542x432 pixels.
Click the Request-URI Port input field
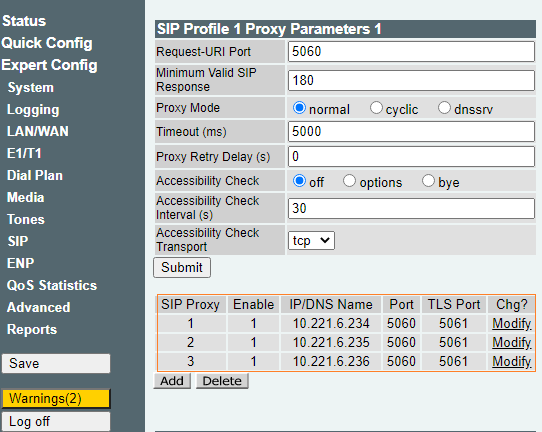point(411,51)
